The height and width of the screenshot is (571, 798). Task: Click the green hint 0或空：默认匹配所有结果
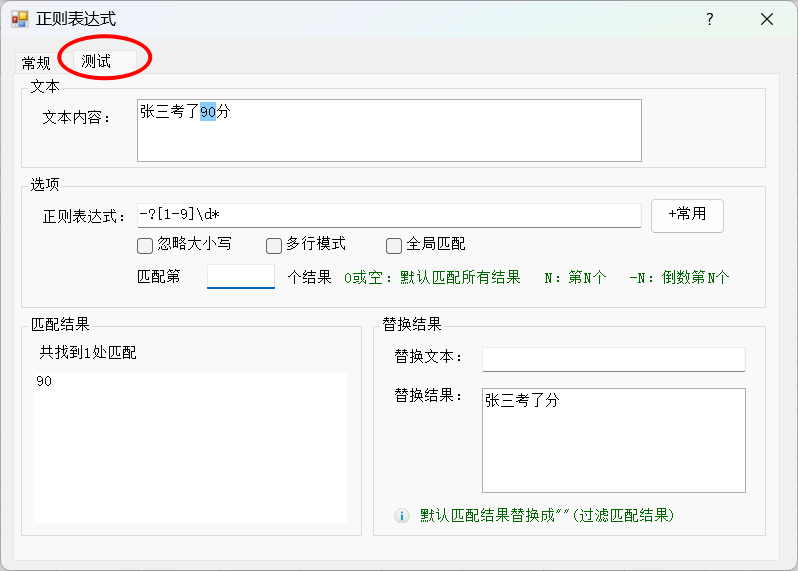coord(432,277)
